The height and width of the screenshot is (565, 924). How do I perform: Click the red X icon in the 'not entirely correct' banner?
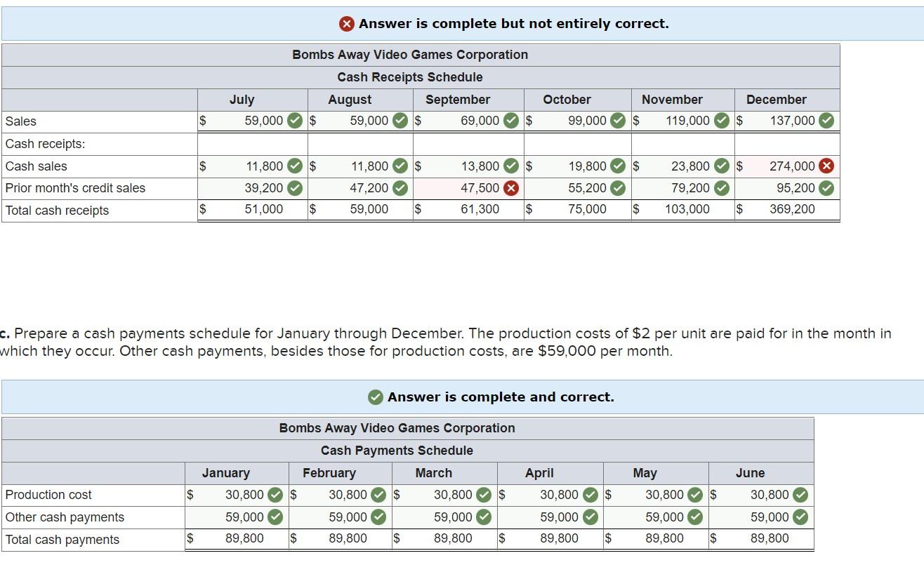(347, 24)
